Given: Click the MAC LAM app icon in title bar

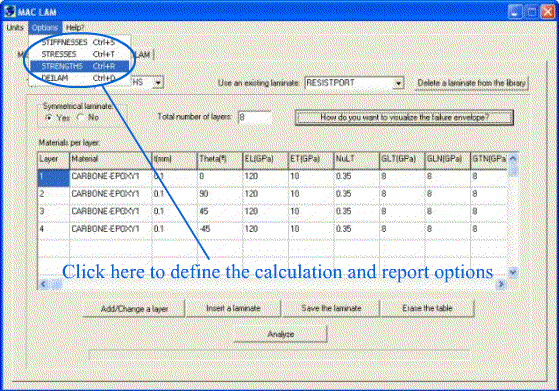Looking at the screenshot, I should click(x=10, y=11).
